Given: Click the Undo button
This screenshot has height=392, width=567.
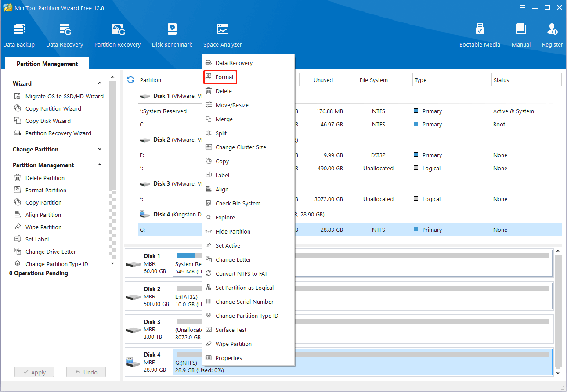Looking at the screenshot, I should pos(86,372).
